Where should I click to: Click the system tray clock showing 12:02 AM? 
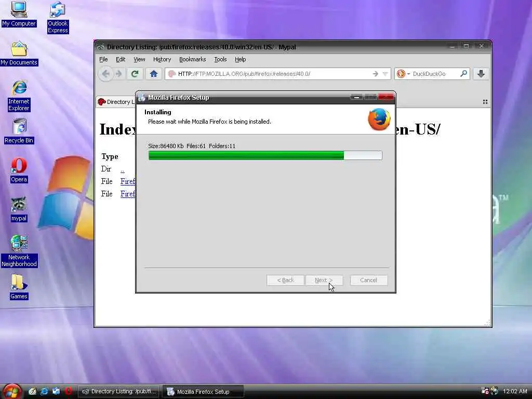[515, 392]
